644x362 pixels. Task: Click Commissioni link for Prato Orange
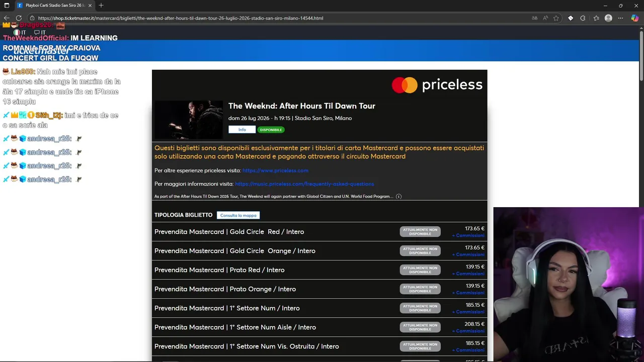click(x=468, y=293)
